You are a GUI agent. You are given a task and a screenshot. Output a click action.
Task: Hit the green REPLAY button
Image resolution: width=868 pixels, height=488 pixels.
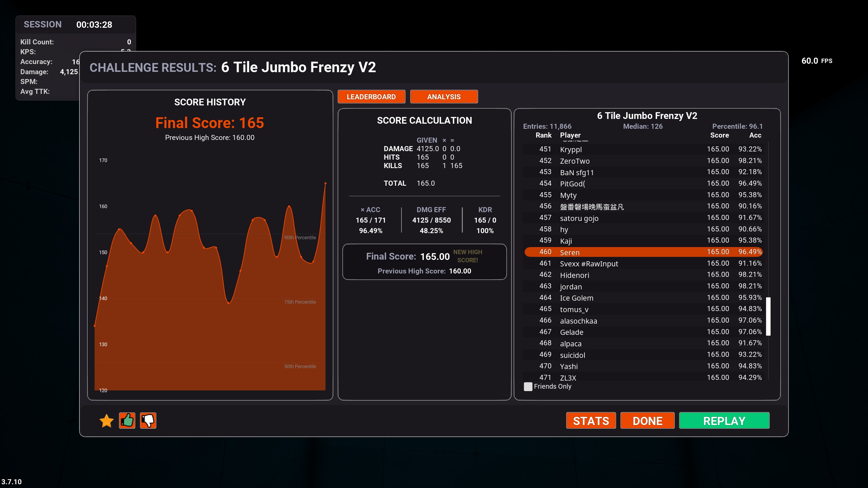724,421
